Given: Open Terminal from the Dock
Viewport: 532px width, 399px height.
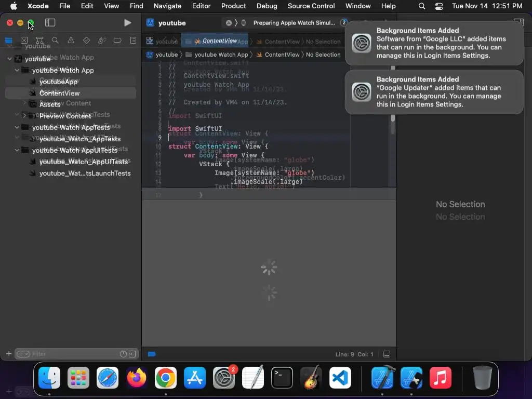Looking at the screenshot, I should (282, 378).
